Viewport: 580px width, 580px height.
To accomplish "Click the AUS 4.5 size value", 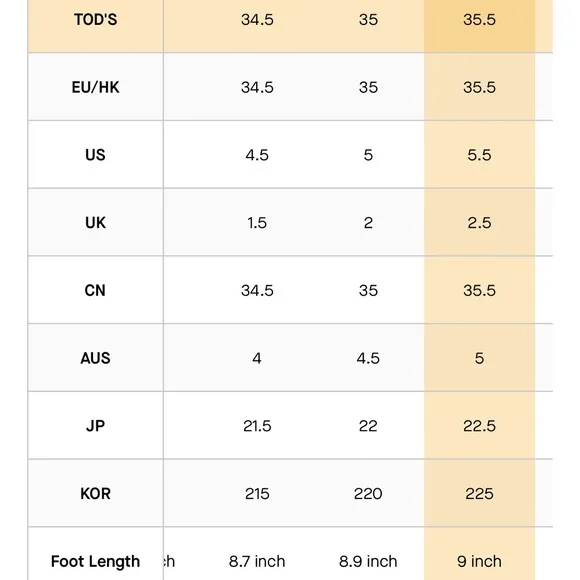I will pyautogui.click(x=368, y=358).
